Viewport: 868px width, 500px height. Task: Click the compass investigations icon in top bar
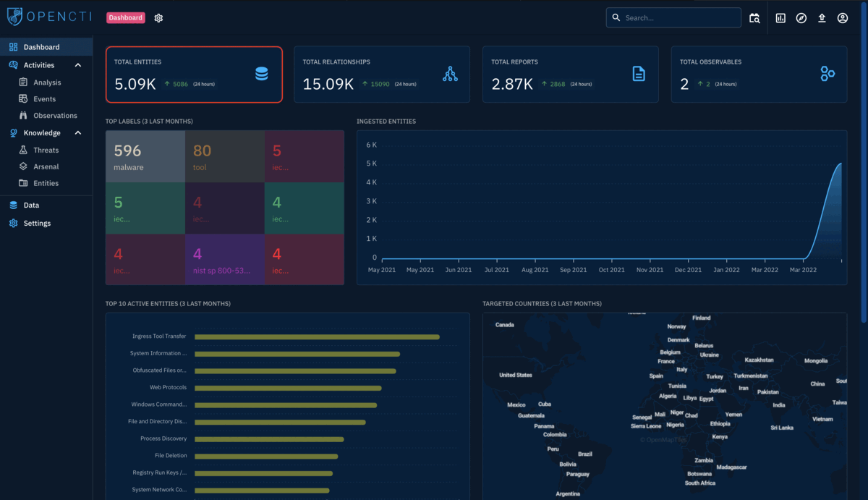tap(801, 17)
